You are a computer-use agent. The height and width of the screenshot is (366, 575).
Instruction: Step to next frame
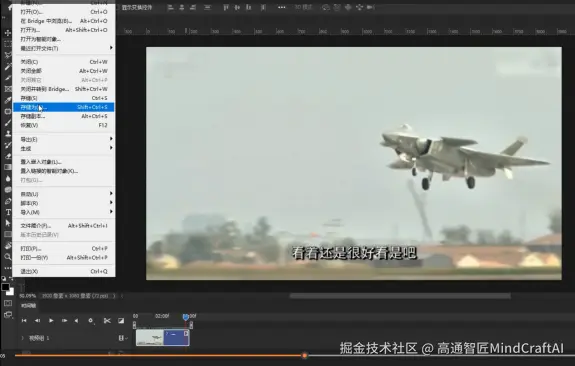[x=64, y=321]
